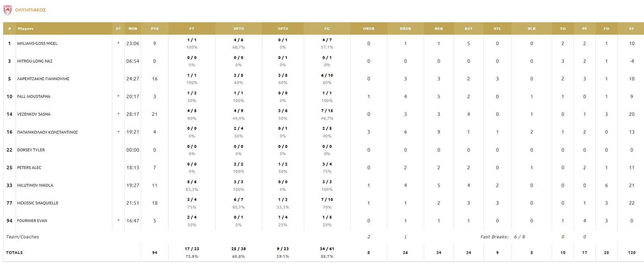Select DORSEY TYLER player name
Viewport: 644px width, 263px height.
click(x=31, y=150)
